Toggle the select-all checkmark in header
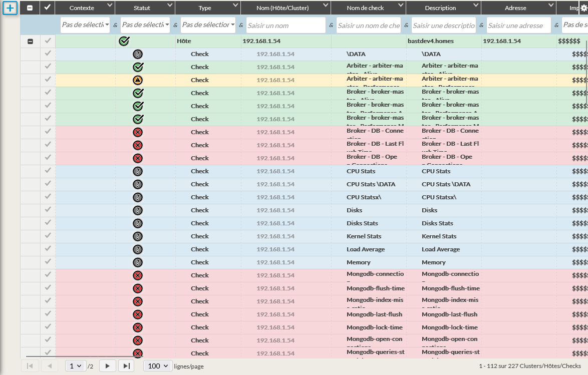Screen dimensions: 588x375 [x=48, y=8]
